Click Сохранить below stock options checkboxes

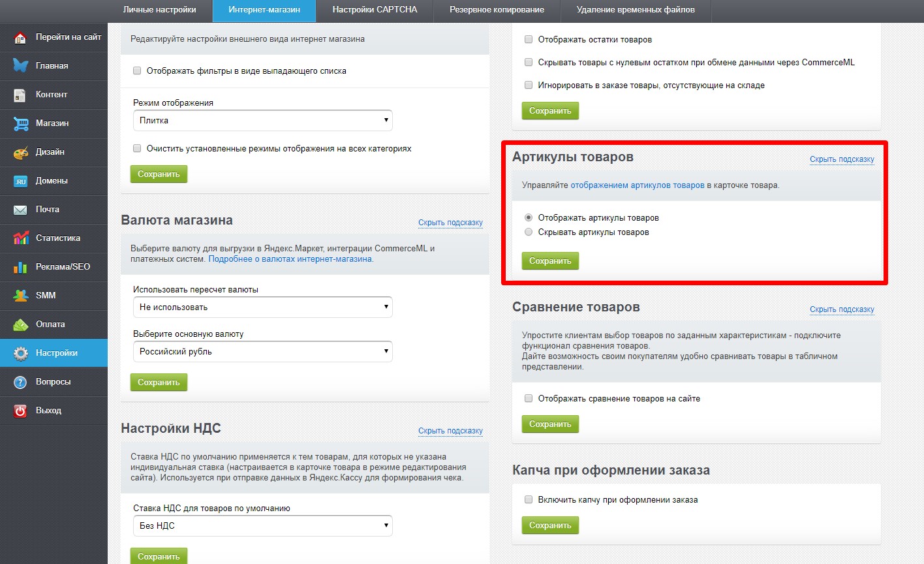pyautogui.click(x=550, y=111)
